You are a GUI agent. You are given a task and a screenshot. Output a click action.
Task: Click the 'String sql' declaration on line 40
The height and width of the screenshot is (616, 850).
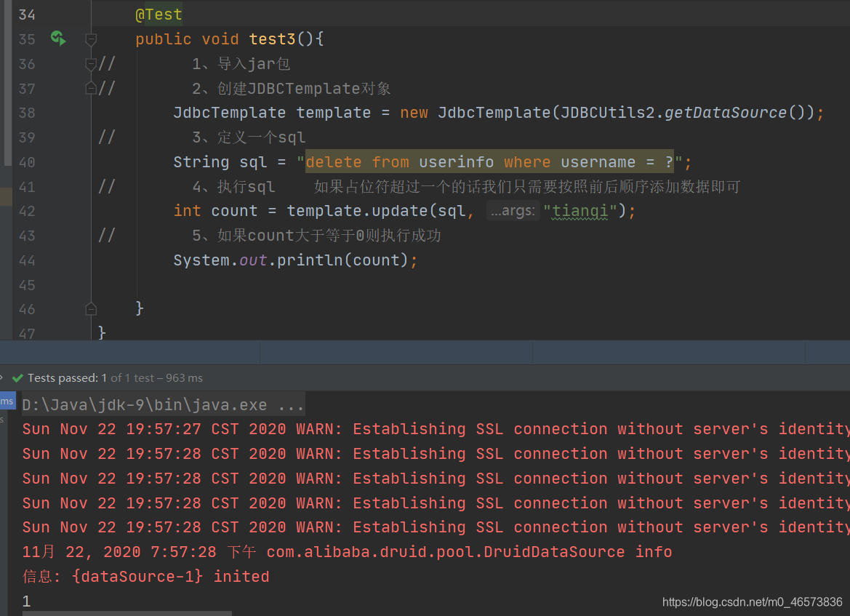tap(220, 162)
